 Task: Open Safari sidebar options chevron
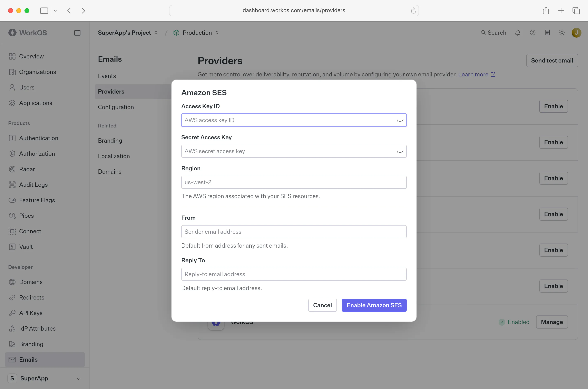coord(55,11)
